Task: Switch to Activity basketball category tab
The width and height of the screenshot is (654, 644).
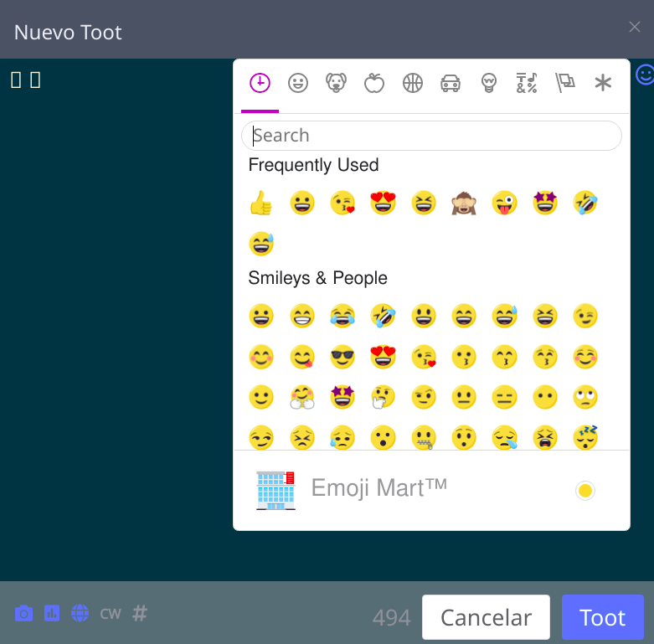Action: pos(413,83)
